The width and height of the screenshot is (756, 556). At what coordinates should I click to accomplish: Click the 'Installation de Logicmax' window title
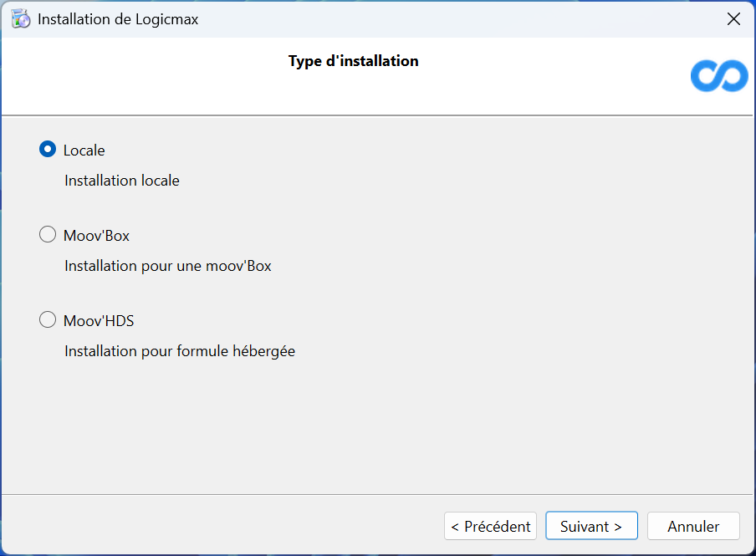118,19
